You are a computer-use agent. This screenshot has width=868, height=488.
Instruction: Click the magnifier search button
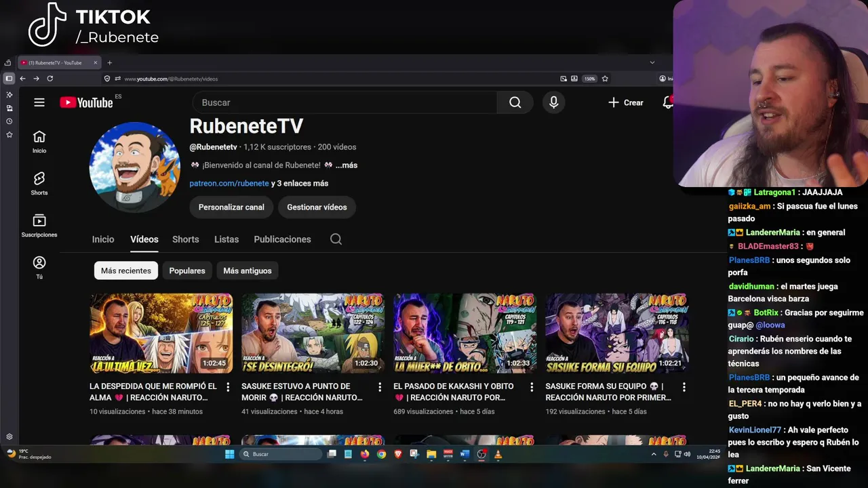pyautogui.click(x=515, y=102)
